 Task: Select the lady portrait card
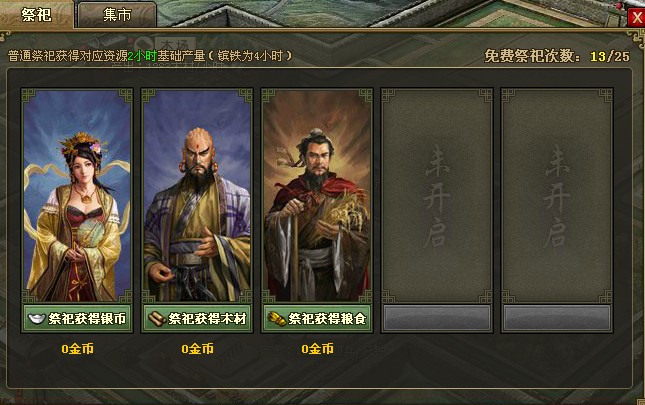77,195
